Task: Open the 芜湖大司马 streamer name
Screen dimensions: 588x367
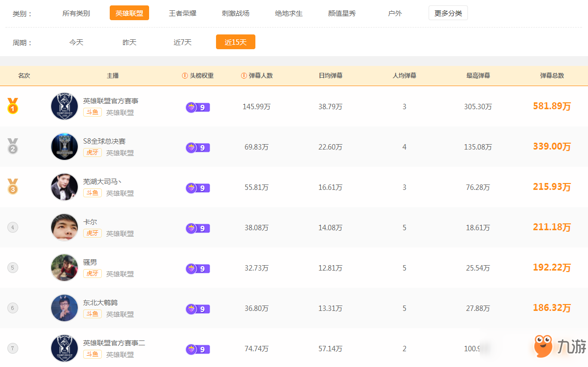Action: click(x=102, y=182)
